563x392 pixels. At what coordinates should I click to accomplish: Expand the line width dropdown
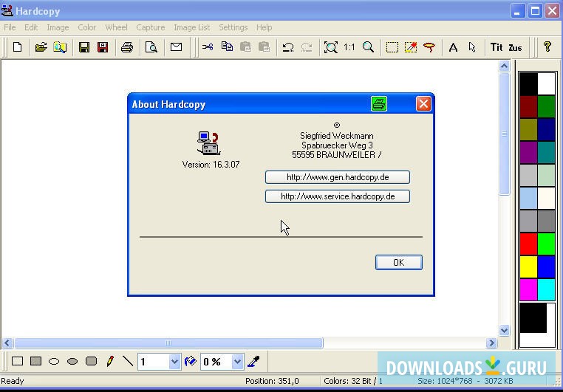point(174,362)
